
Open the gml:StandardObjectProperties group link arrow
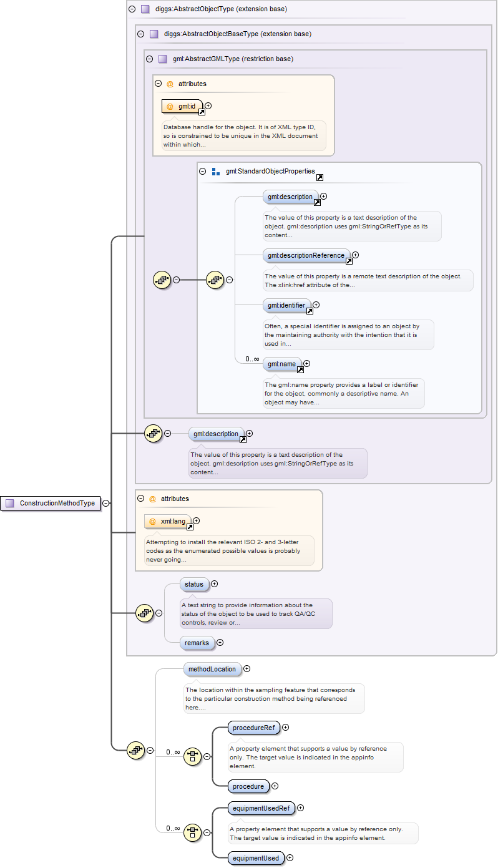(320, 177)
